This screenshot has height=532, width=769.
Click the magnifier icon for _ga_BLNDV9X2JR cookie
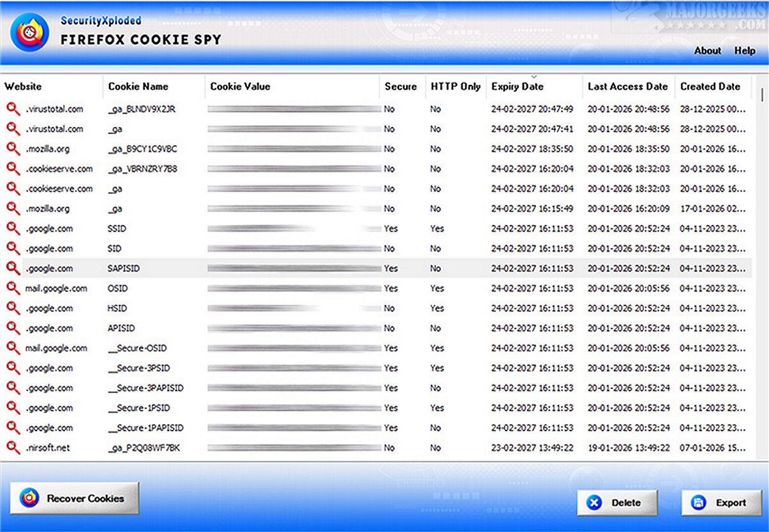click(x=13, y=109)
